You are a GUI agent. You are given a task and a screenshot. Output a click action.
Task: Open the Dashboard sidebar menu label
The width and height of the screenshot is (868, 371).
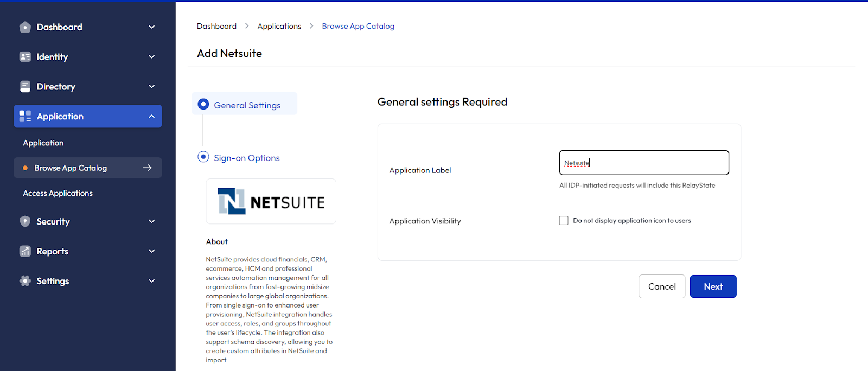point(59,27)
